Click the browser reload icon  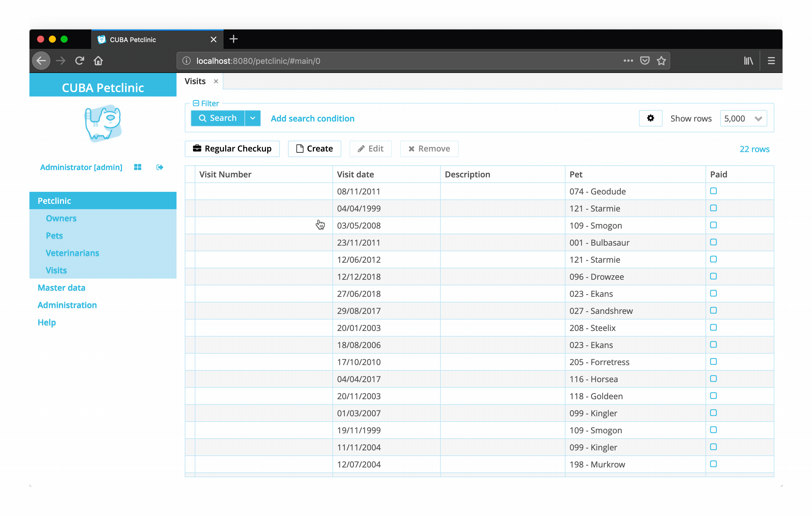click(79, 61)
